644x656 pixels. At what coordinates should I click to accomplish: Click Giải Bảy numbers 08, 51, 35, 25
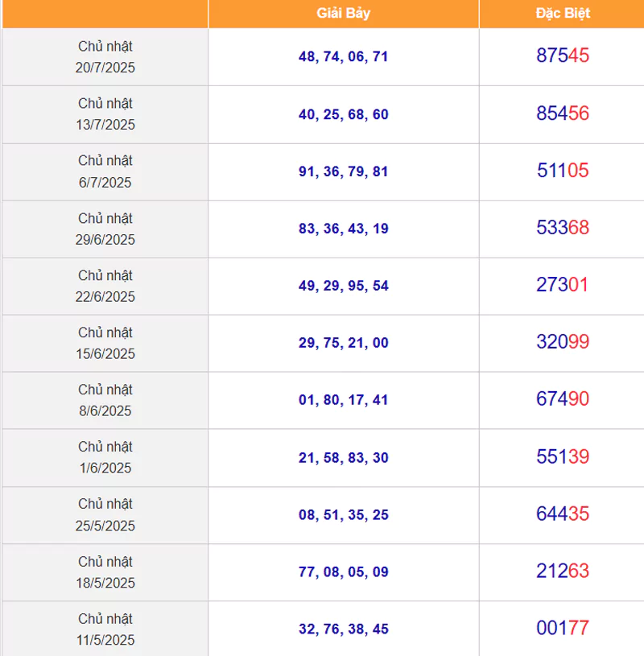[x=343, y=515]
